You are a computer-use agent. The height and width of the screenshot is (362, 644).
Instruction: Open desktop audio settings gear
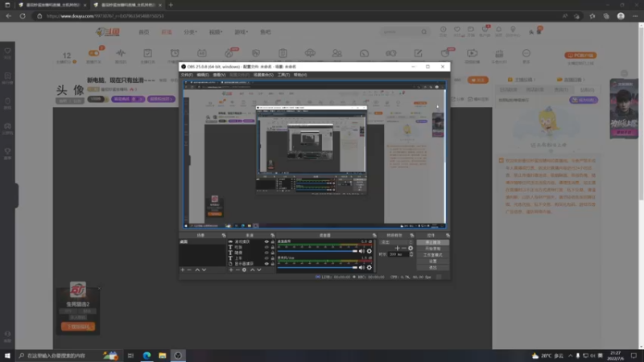pyautogui.click(x=369, y=251)
